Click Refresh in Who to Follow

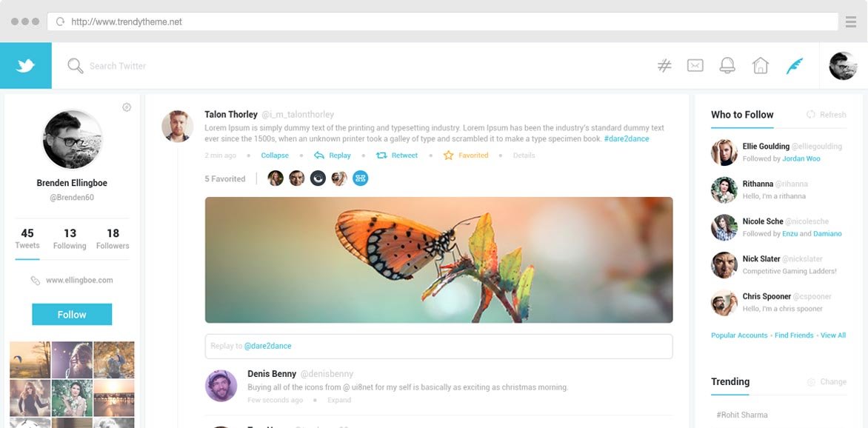pos(827,115)
